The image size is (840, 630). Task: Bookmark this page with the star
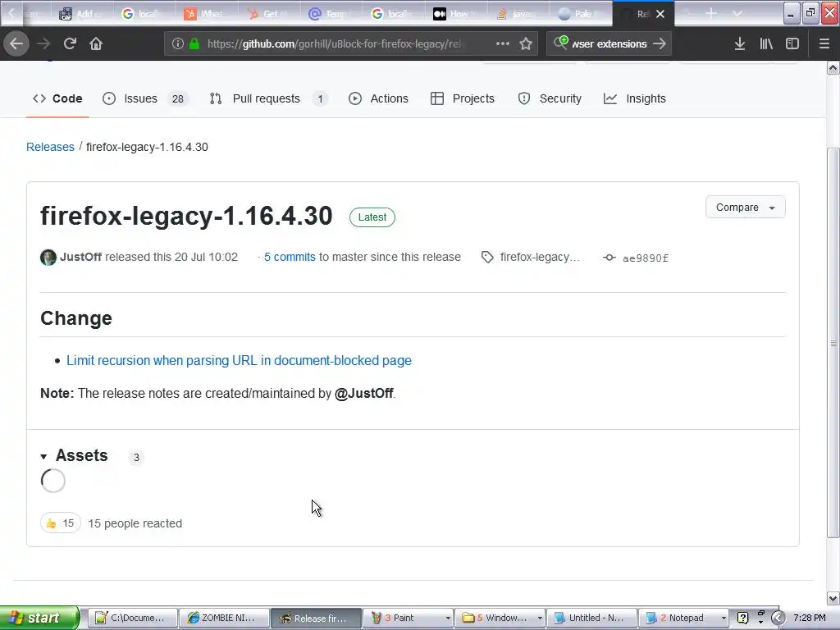click(x=526, y=43)
